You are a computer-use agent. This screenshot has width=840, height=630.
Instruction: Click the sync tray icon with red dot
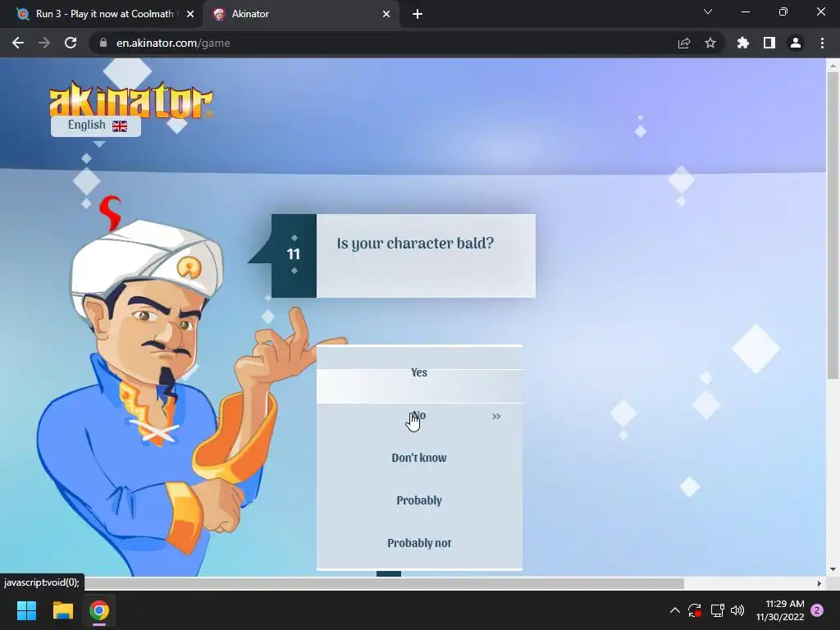pyautogui.click(x=695, y=610)
